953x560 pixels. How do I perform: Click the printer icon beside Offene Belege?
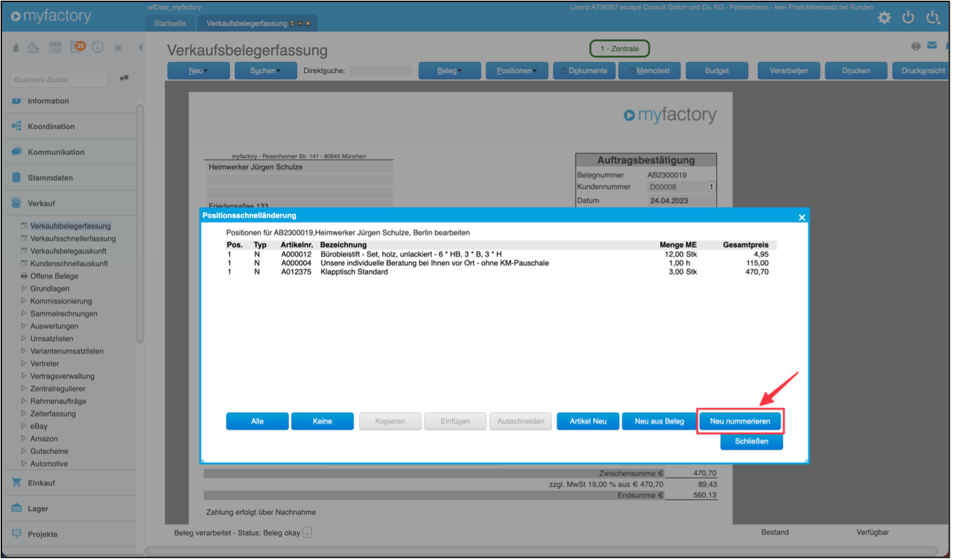24,276
